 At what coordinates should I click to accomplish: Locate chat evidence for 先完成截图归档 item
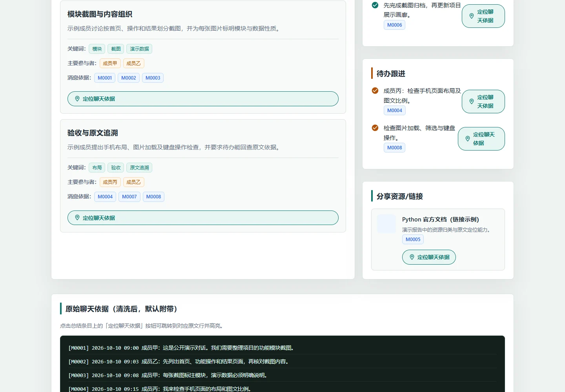click(483, 16)
